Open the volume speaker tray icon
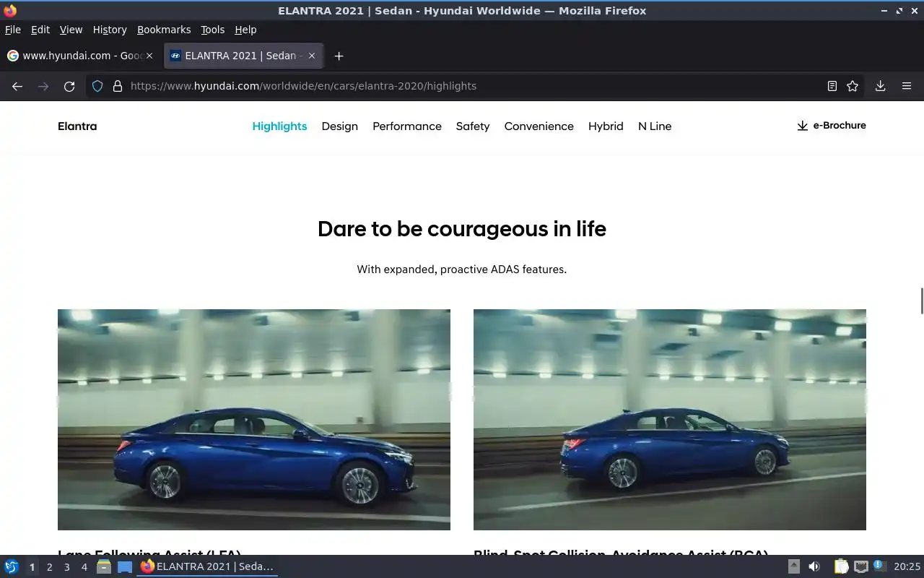The height and width of the screenshot is (578, 924). coord(814,566)
